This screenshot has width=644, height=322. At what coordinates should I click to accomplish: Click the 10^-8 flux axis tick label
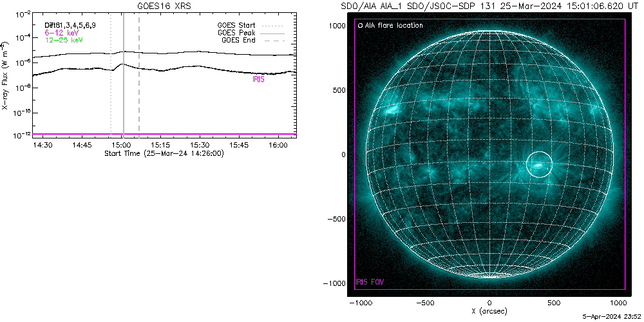22,87
